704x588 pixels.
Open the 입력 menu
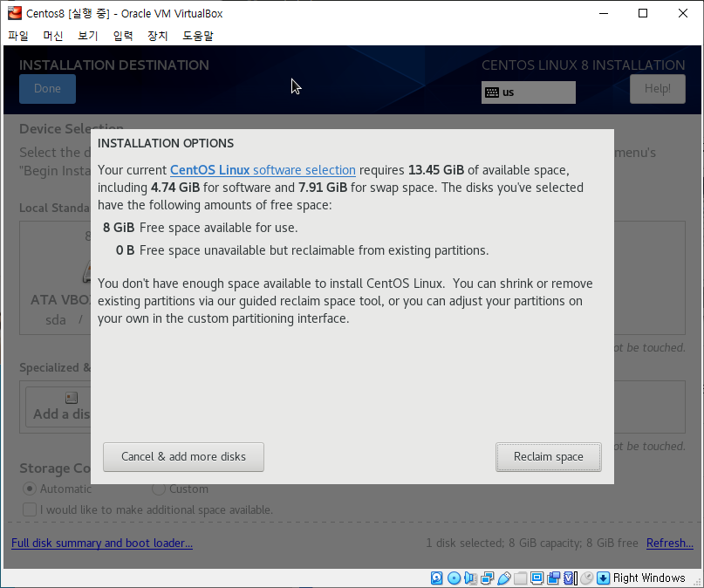point(123,36)
